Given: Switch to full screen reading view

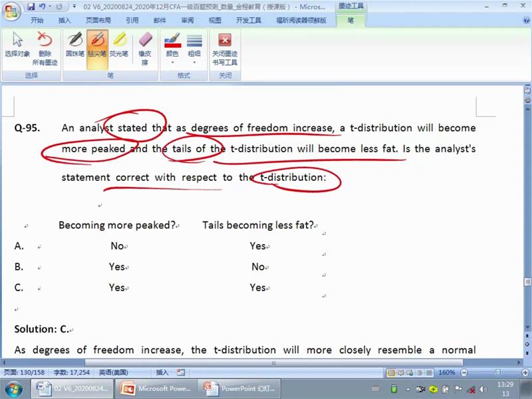Looking at the screenshot, I should [x=402, y=372].
